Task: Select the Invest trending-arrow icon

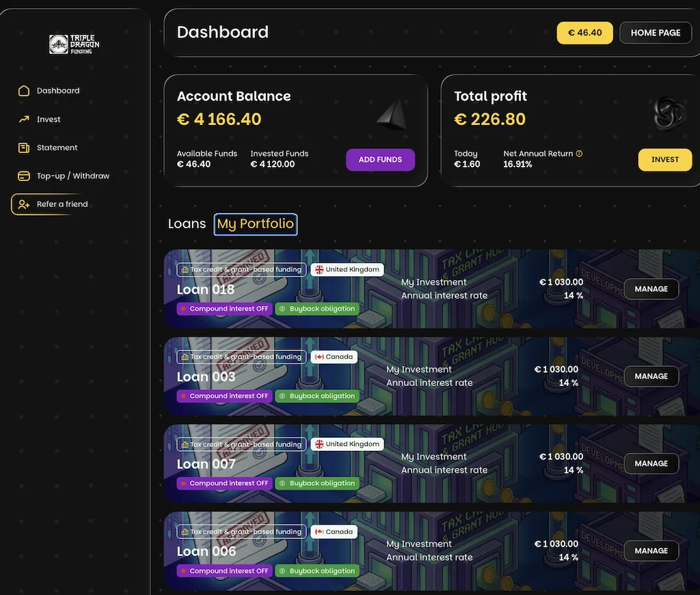Action: pyautogui.click(x=23, y=119)
